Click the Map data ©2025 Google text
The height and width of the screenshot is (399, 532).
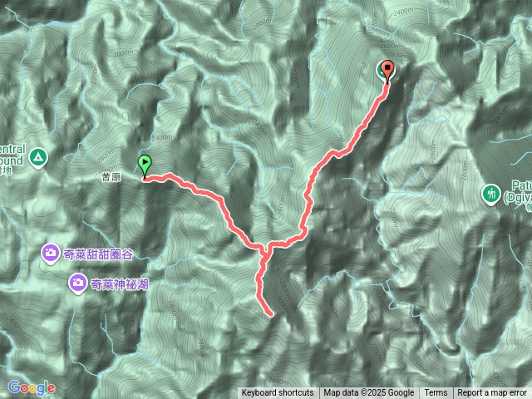tap(369, 393)
